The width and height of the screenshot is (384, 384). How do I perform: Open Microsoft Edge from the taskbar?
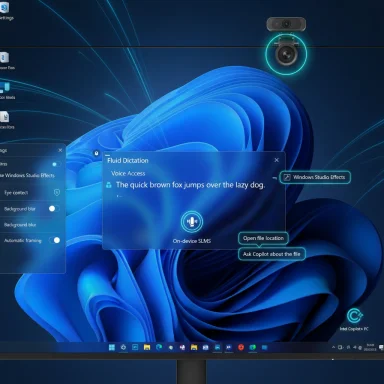159,347
